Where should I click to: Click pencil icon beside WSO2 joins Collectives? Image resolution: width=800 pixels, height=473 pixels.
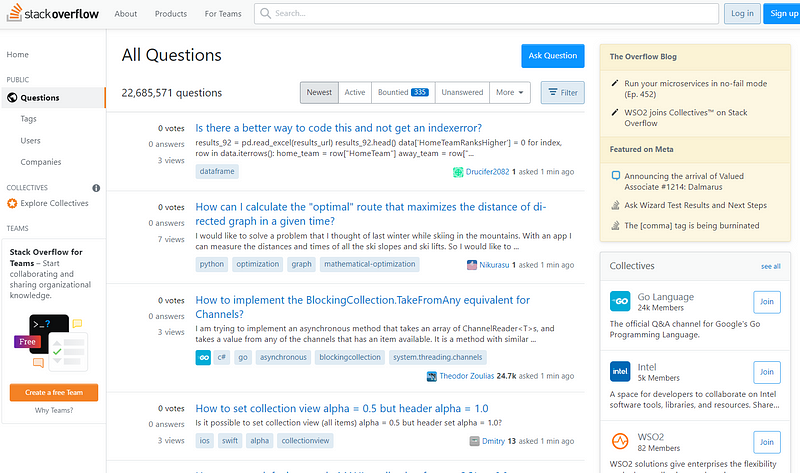[615, 112]
